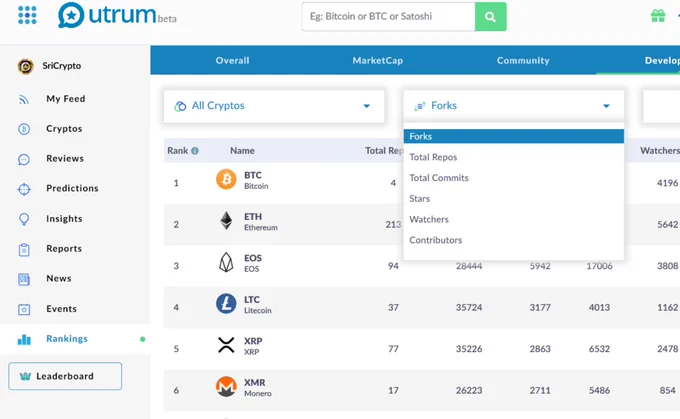Click the value 26223 in XMR row
This screenshot has height=419, width=680.
[469, 390]
